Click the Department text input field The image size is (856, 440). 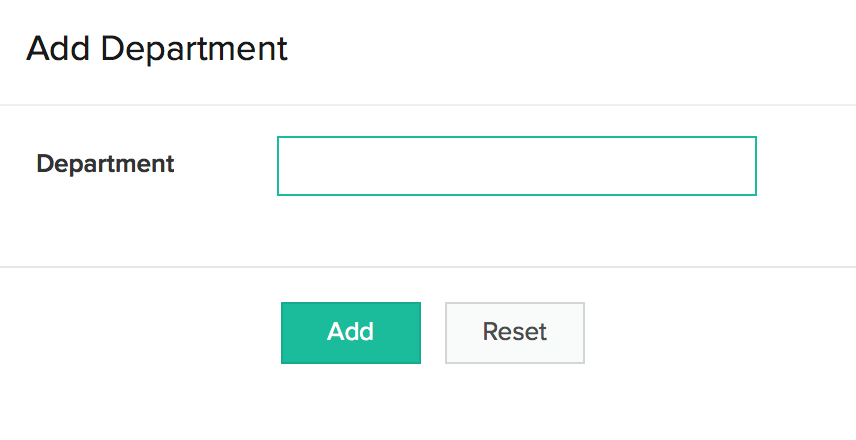pyautogui.click(x=516, y=166)
